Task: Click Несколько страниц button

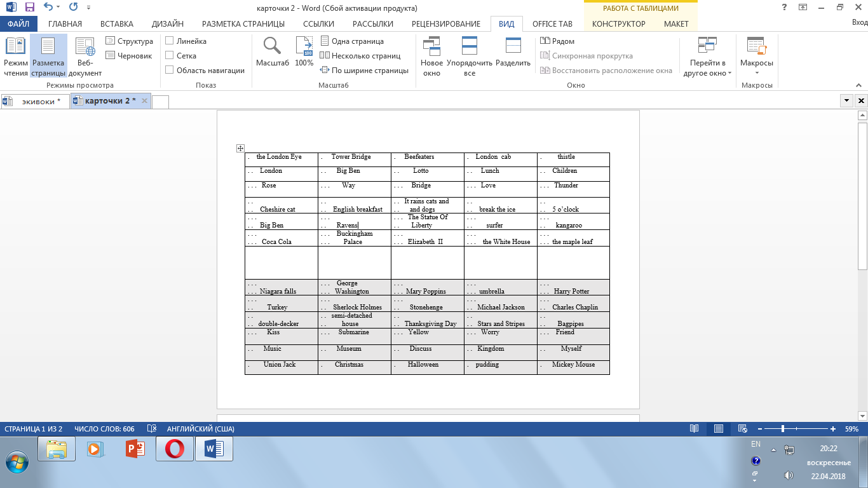Action: [365, 56]
